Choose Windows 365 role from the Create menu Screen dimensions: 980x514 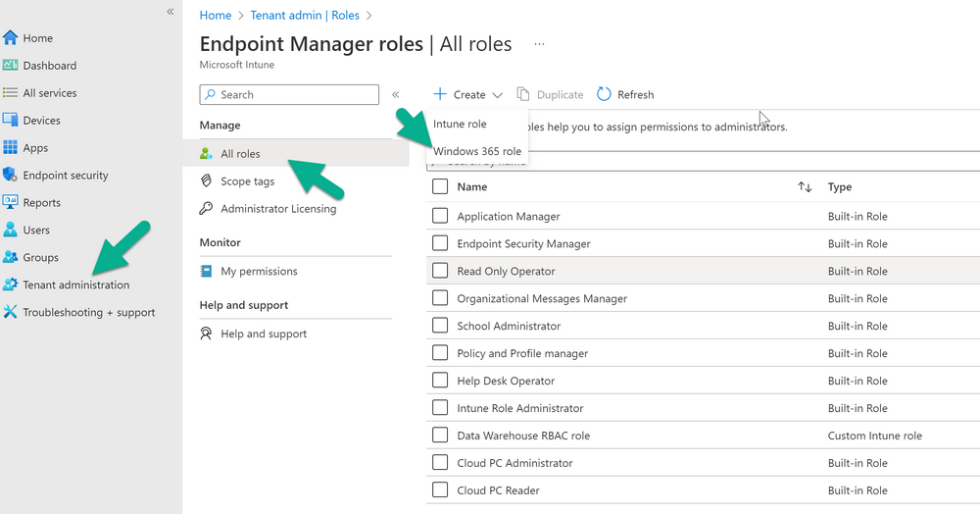tap(477, 151)
